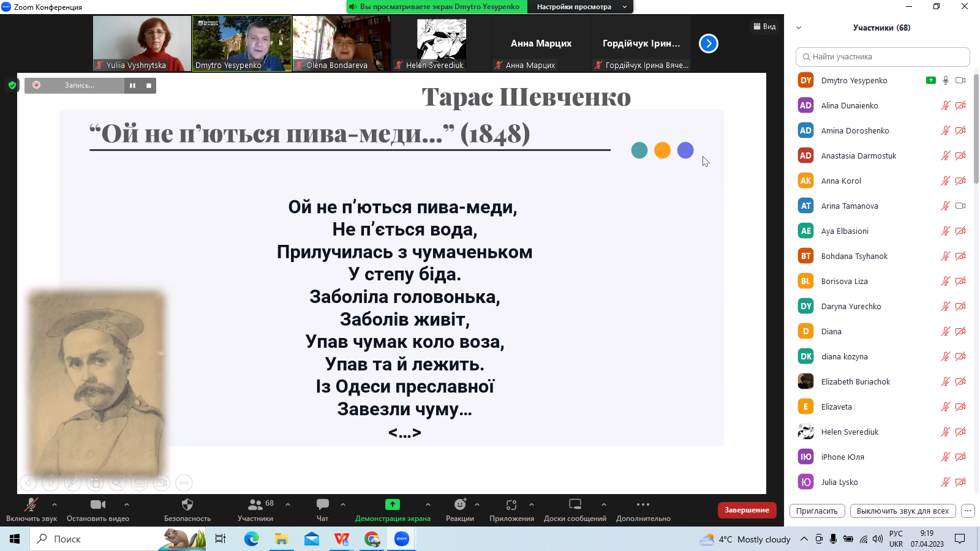The image size is (980, 551).
Task: Open Настройки просмотра view options dropdown
Action: pyautogui.click(x=579, y=7)
